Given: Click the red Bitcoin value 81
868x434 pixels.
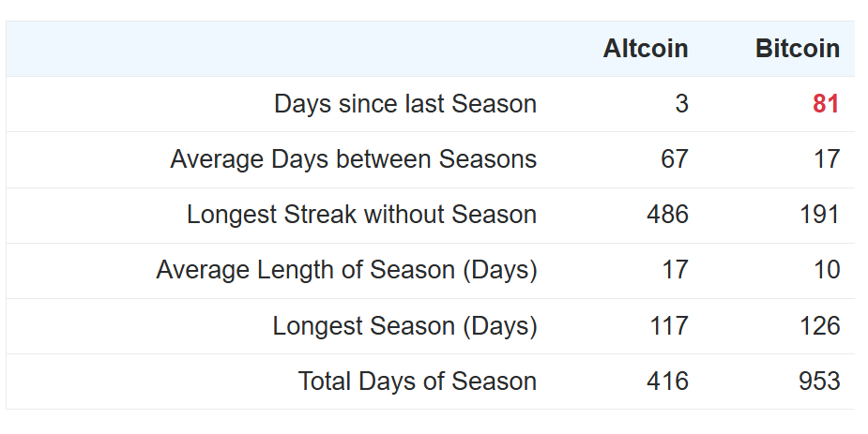Looking at the screenshot, I should [826, 104].
